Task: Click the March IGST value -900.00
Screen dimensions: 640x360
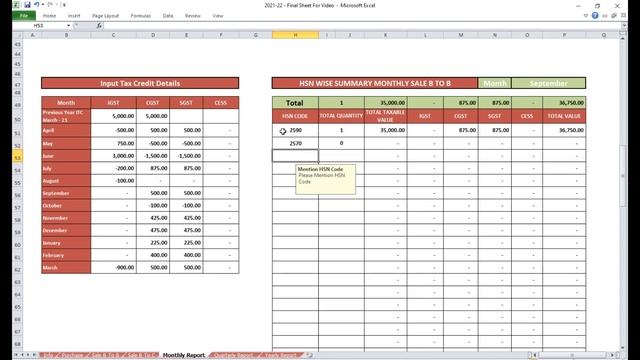Action: [113, 267]
